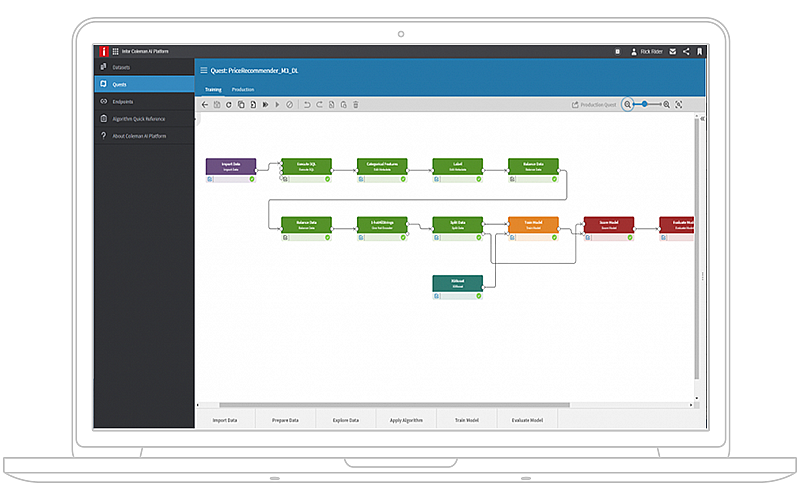Open the Evaluate Model palette tab
This screenshot has height=502, width=800.
527,420
